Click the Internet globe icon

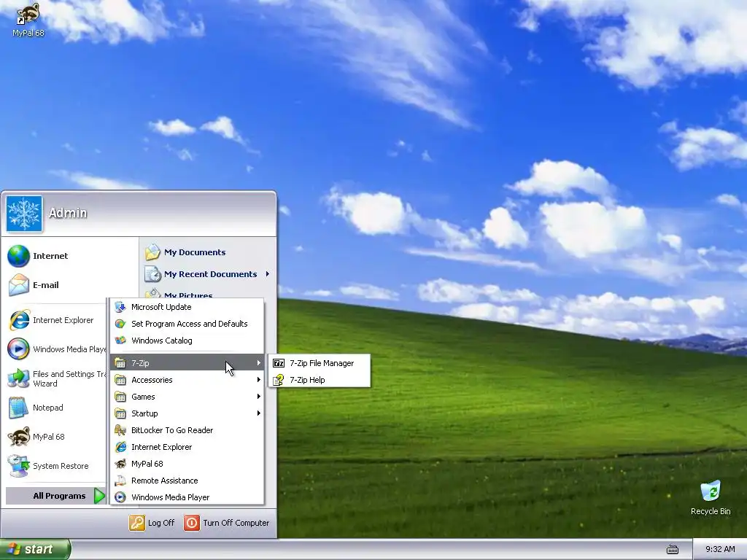pyautogui.click(x=18, y=256)
